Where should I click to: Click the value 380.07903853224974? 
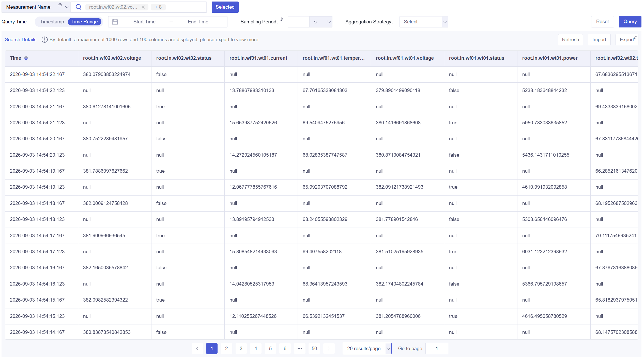click(x=107, y=75)
